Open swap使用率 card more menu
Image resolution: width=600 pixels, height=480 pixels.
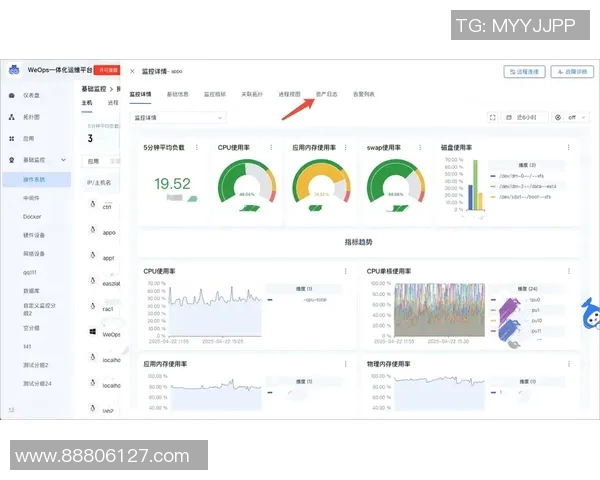point(420,147)
